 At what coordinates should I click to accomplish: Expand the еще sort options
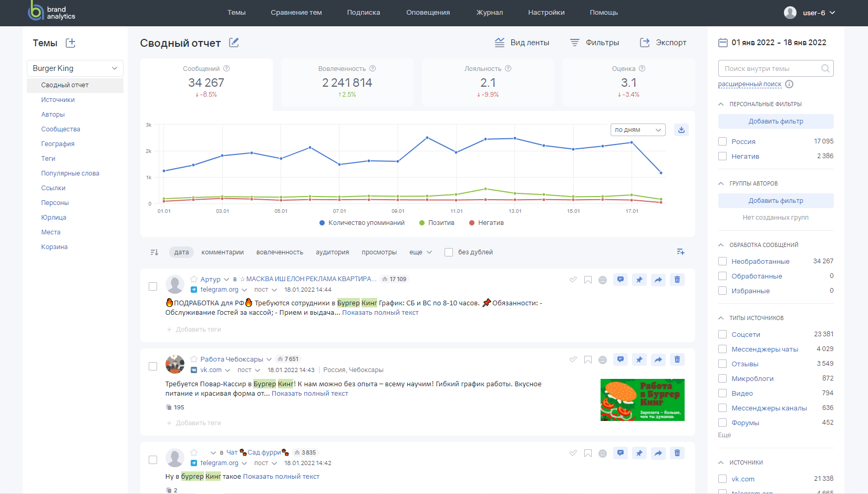click(x=421, y=252)
